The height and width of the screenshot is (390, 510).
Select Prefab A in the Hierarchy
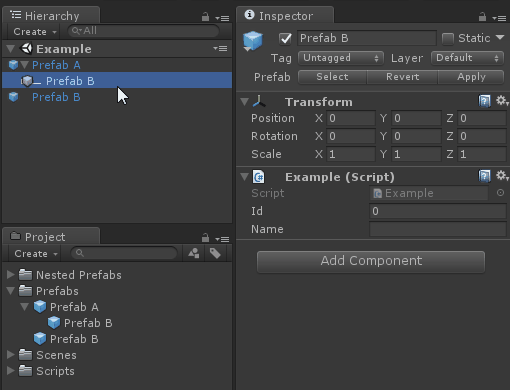[x=56, y=65]
